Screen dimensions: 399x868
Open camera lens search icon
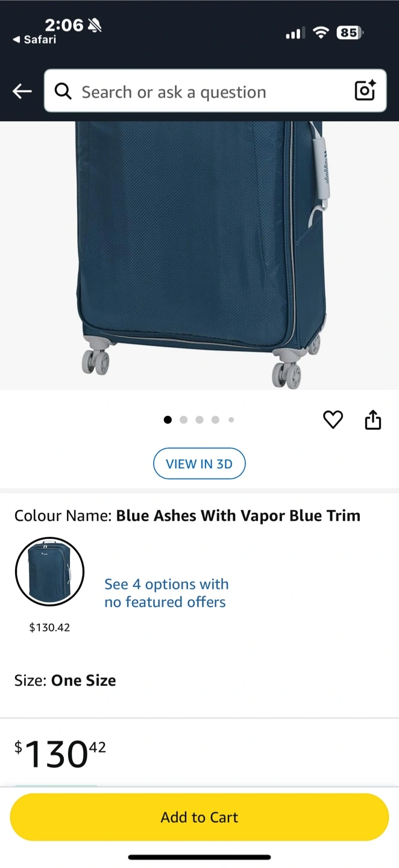point(365,90)
